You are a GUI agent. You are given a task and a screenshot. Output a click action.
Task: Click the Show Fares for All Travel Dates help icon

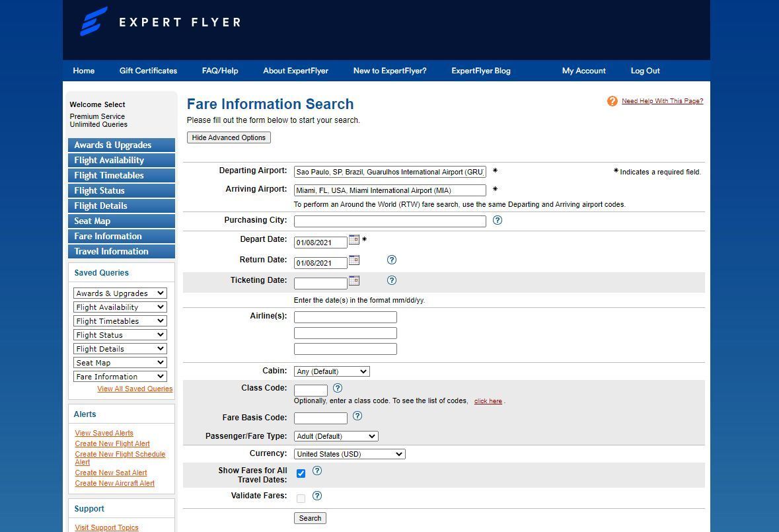point(317,471)
